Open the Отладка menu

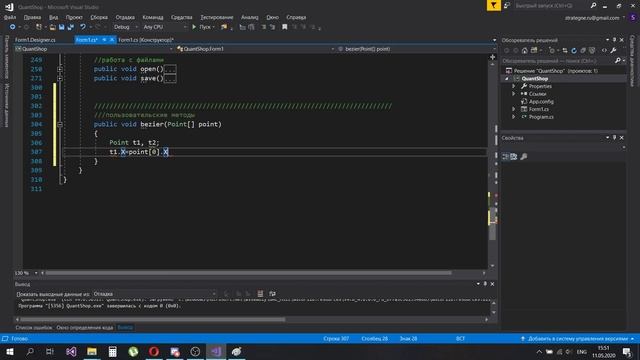tap(125, 17)
